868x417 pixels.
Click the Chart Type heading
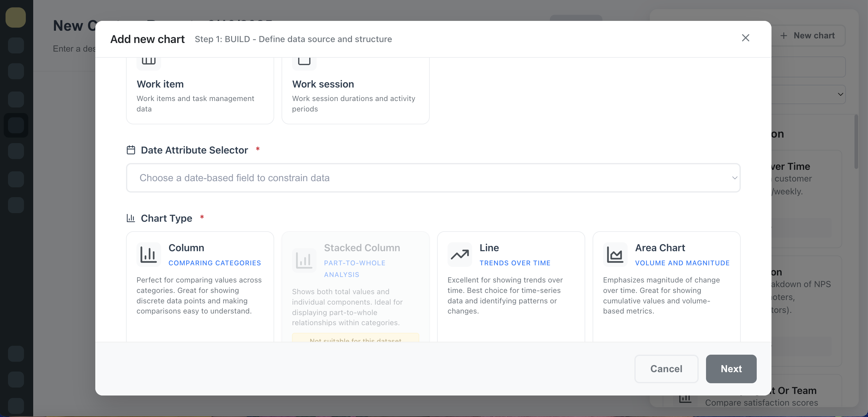pyautogui.click(x=167, y=218)
